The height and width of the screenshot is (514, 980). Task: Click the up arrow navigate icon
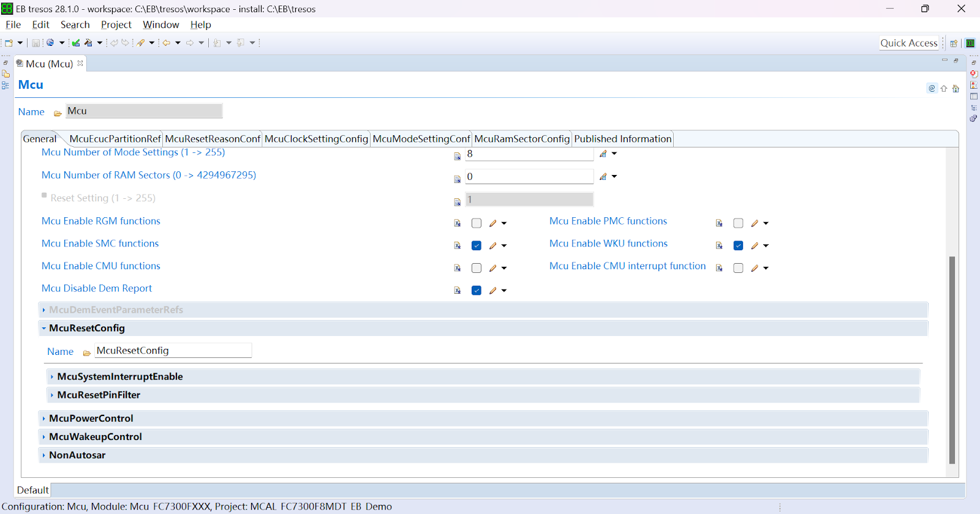click(x=944, y=88)
